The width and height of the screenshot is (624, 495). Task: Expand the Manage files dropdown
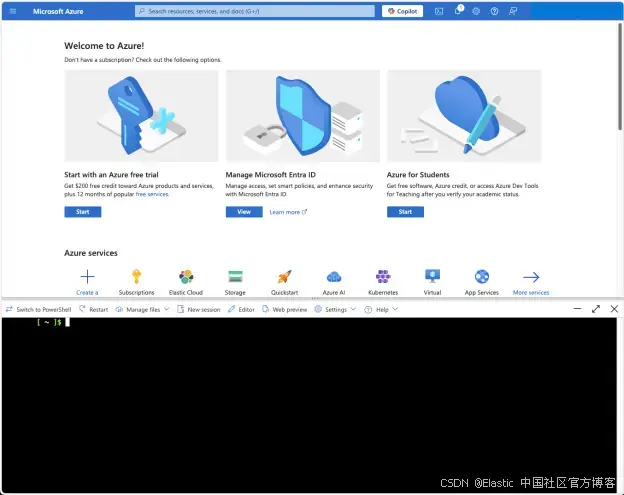pos(142,310)
